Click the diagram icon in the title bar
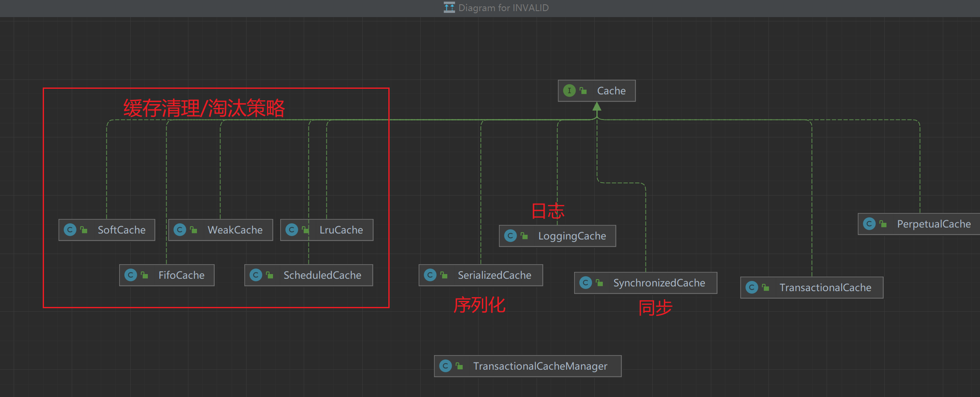Screen dimensions: 980x397 pyautogui.click(x=449, y=8)
